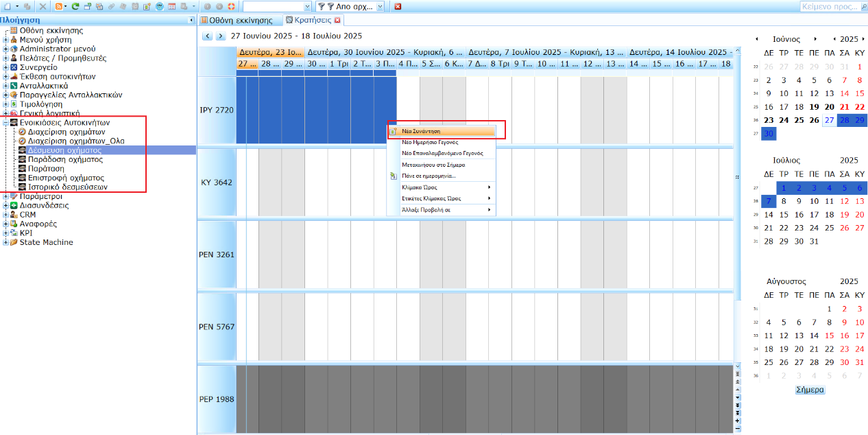Click the calendar view icon in toolbar

[x=171, y=6]
